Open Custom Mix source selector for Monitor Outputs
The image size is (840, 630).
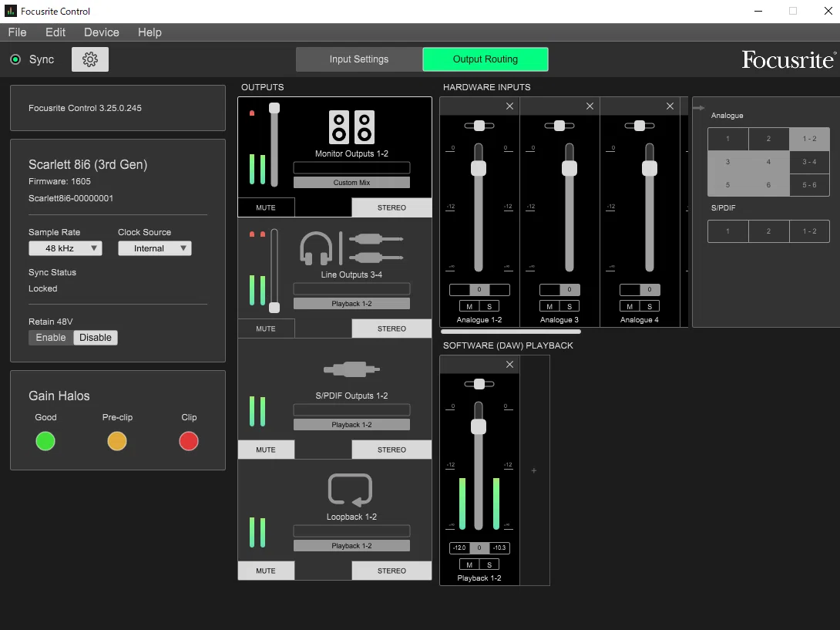tap(351, 183)
